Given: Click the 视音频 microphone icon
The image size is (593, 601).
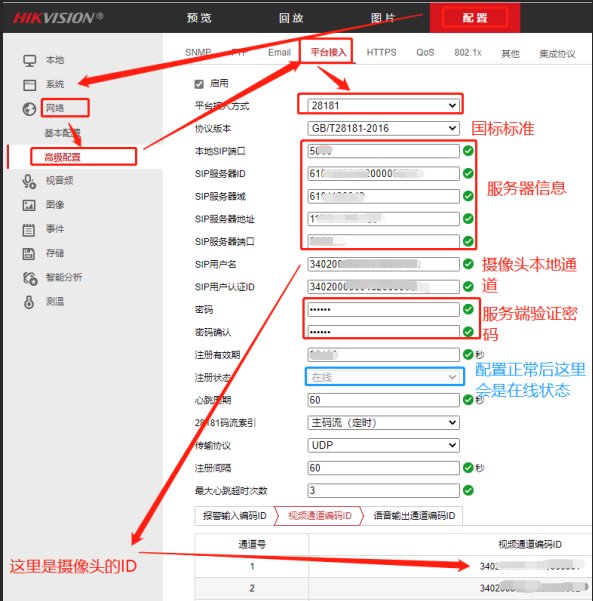Looking at the screenshot, I should tap(29, 181).
